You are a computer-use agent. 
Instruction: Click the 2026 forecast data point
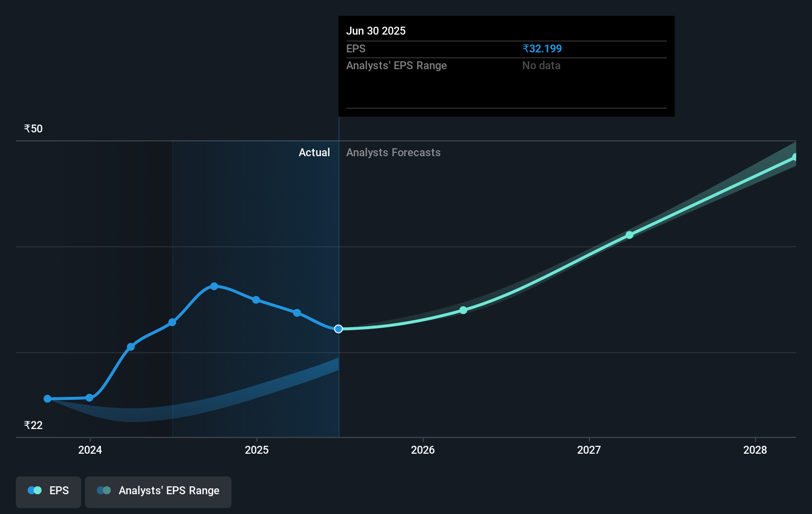pyautogui.click(x=463, y=310)
